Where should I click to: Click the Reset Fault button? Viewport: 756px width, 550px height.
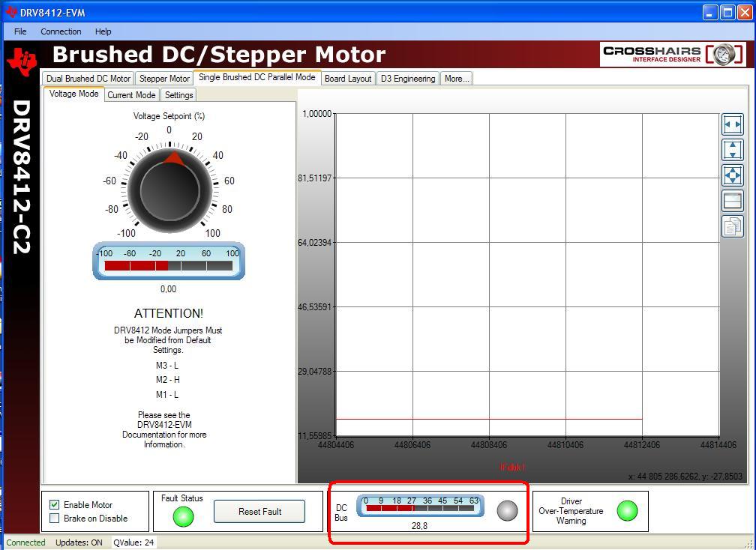coord(259,512)
